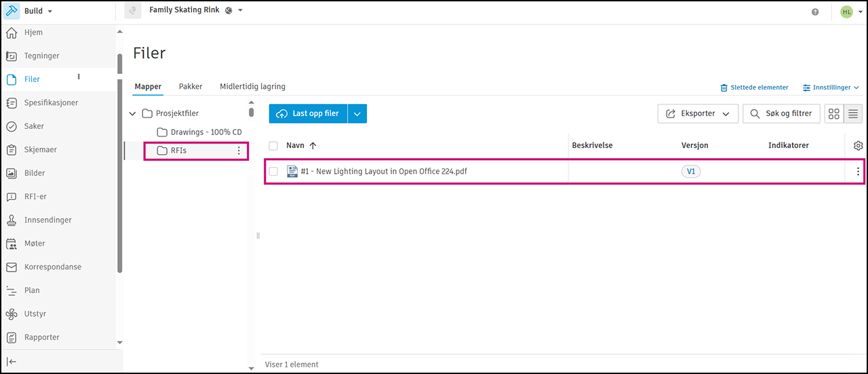Open the Midlertidig lagring tab
868x374 pixels.
click(252, 87)
